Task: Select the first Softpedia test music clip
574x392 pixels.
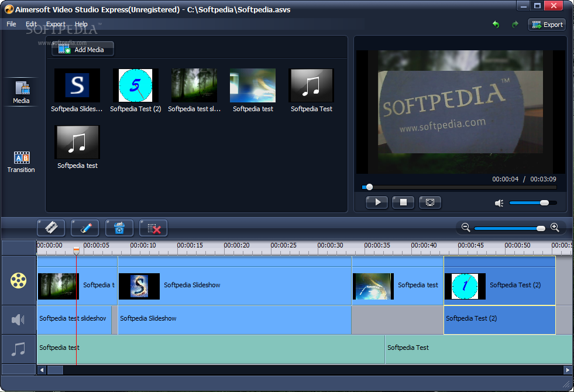Action: 211,349
